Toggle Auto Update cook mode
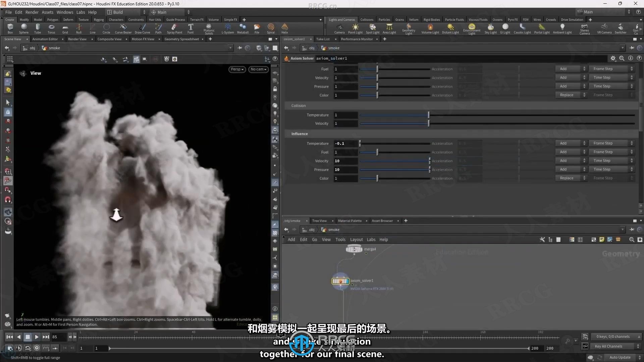 coord(620,357)
